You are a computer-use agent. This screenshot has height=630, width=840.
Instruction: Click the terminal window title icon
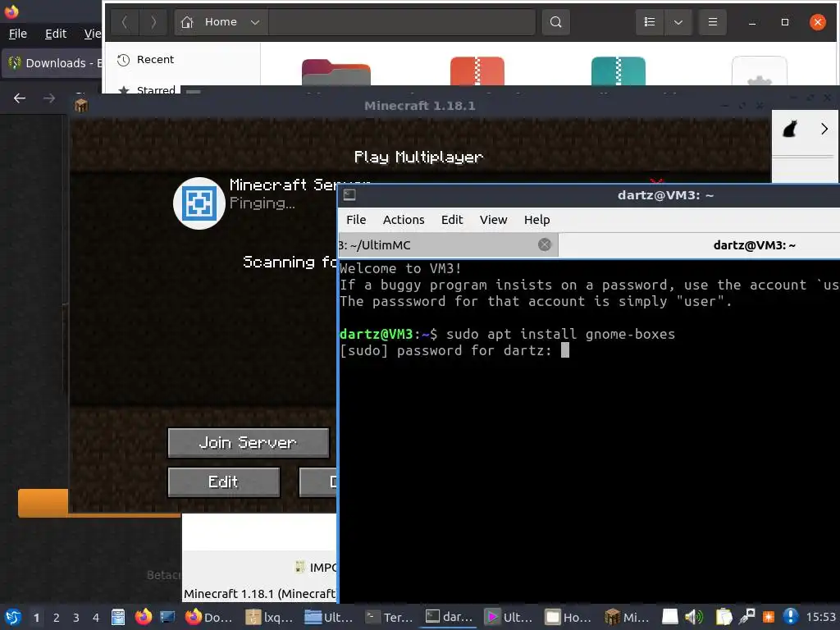click(349, 195)
